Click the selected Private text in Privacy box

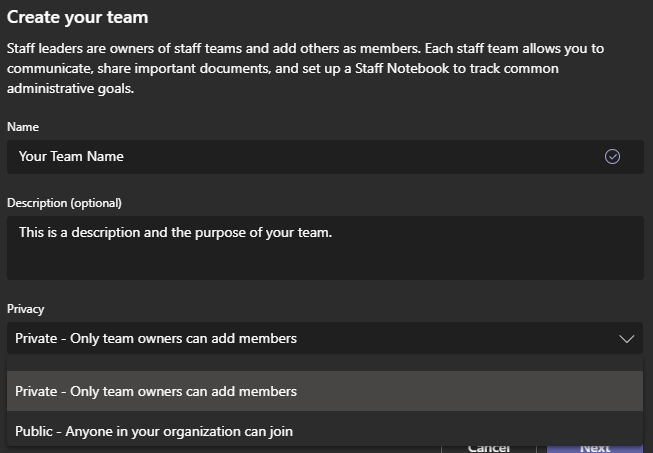point(156,339)
